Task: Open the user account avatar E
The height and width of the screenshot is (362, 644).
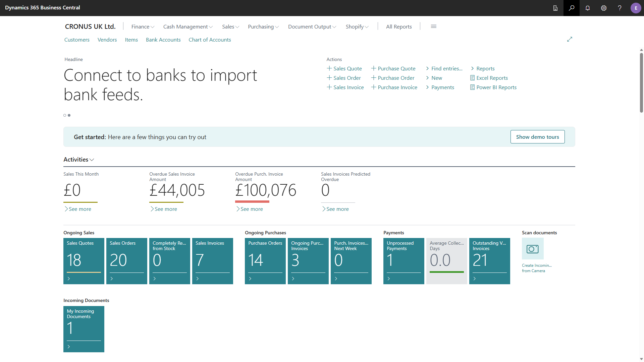Action: (636, 8)
